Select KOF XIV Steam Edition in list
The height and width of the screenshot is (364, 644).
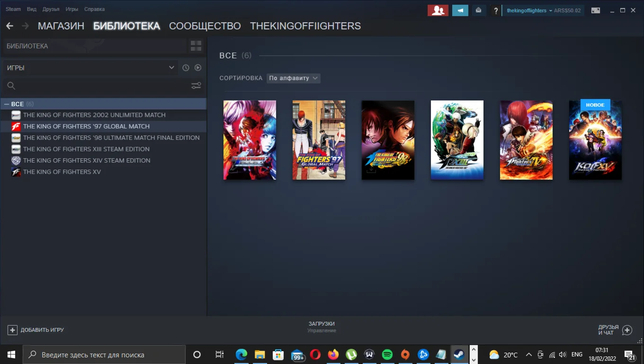(x=103, y=160)
